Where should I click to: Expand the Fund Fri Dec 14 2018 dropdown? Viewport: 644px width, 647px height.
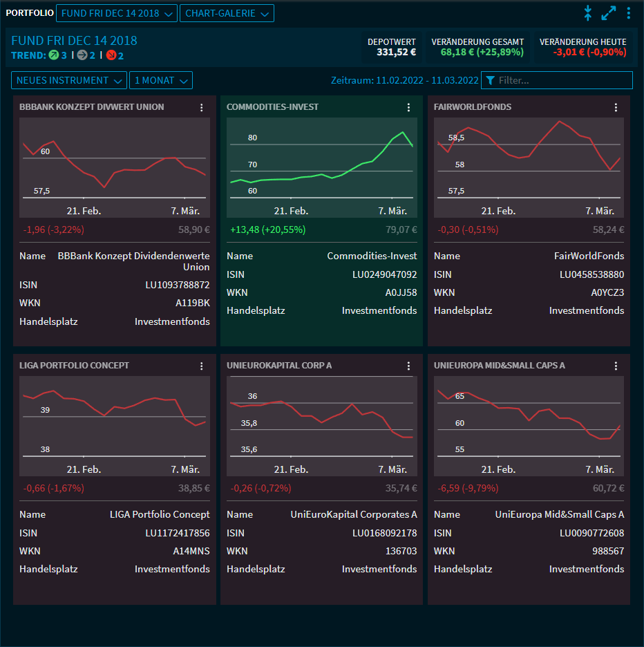(x=116, y=13)
